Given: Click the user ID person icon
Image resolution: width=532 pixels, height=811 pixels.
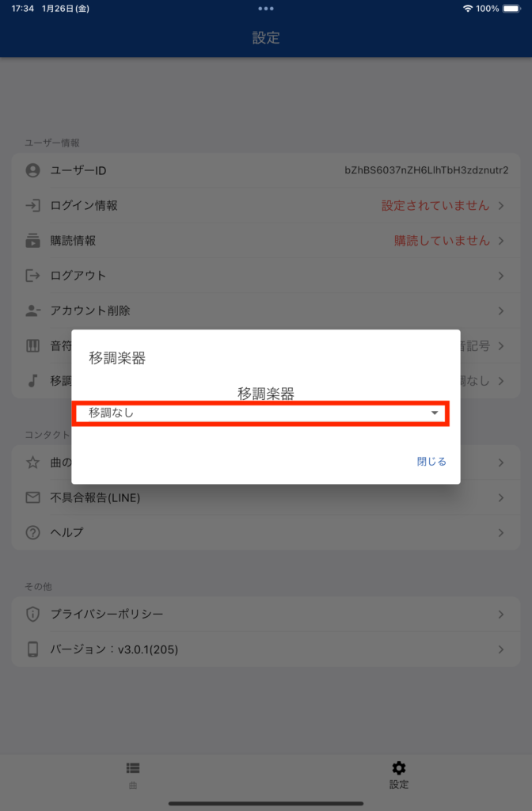Looking at the screenshot, I should coord(32,170).
